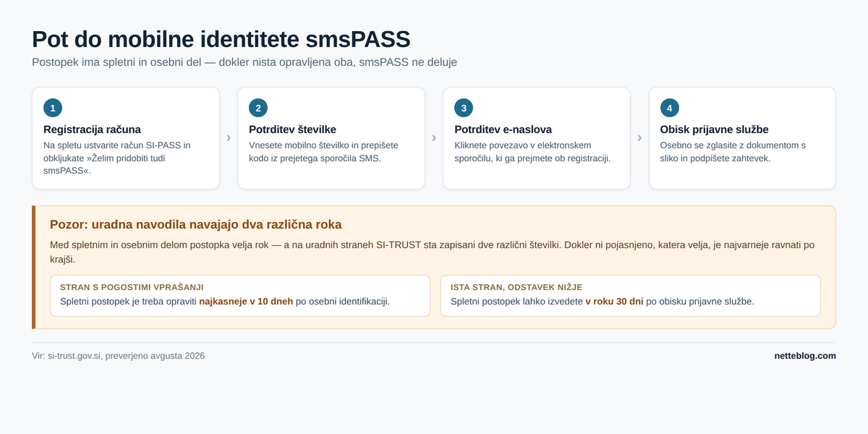Select the Potrditev številke heading
868x434 pixels.
coord(292,129)
